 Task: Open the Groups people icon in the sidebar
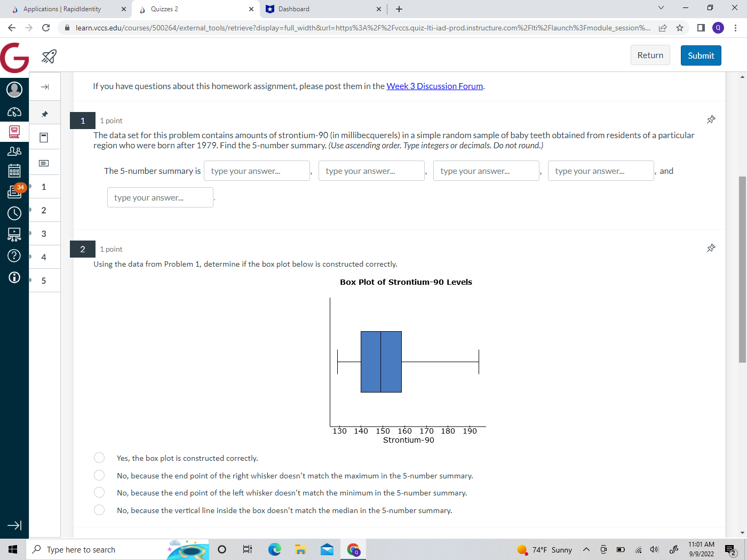point(14,151)
